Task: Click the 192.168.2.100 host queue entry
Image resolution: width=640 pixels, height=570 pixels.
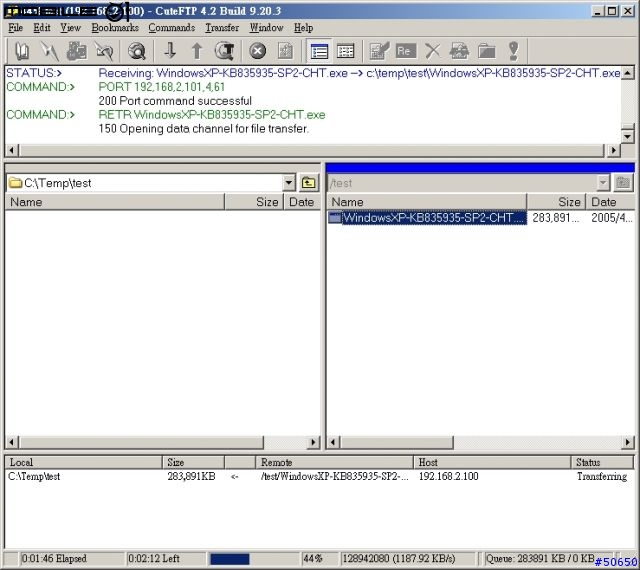Action: [x=449, y=476]
